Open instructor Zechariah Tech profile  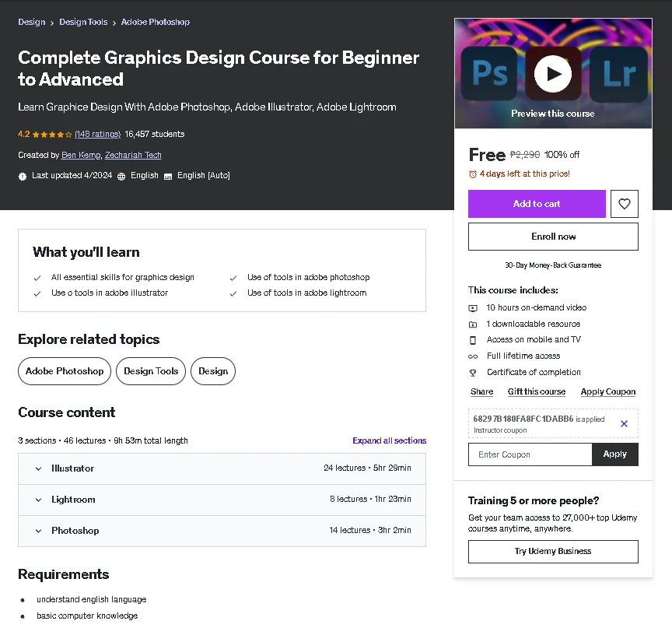click(133, 155)
